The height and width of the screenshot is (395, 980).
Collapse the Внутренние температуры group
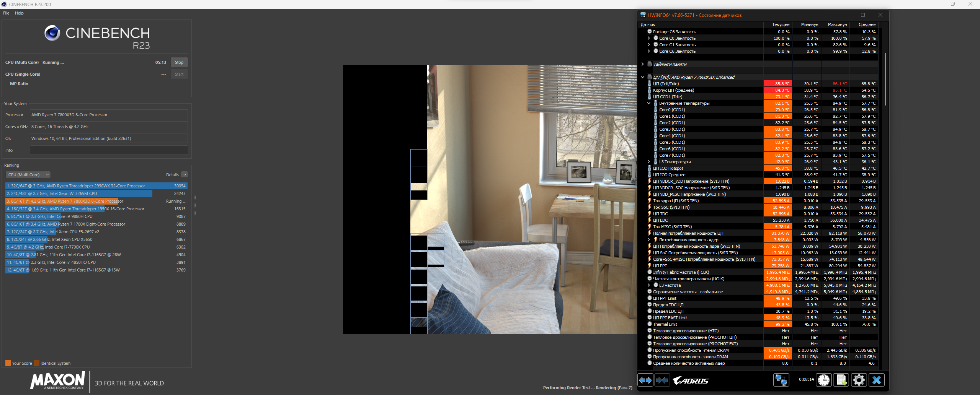[x=648, y=103]
